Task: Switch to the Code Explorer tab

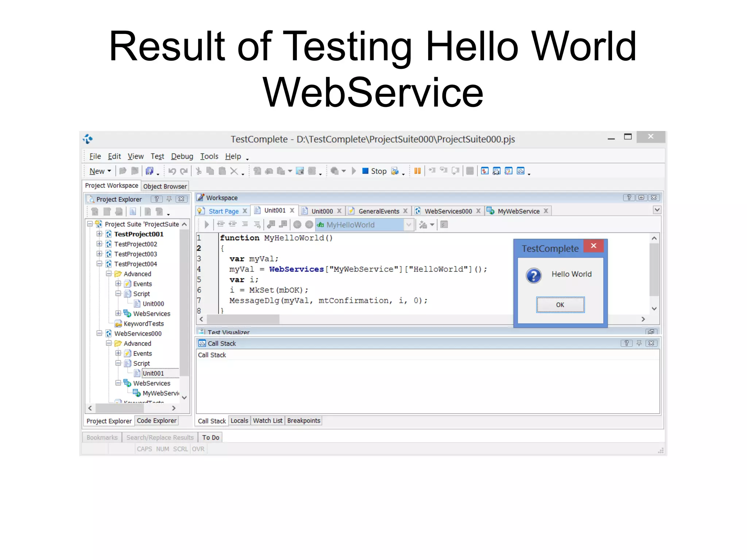Action: coord(156,421)
